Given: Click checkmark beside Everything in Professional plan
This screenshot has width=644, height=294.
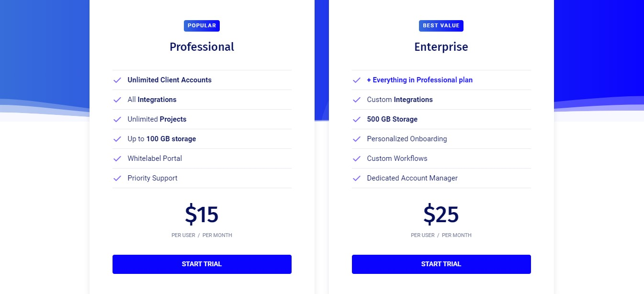Looking at the screenshot, I should (356, 80).
